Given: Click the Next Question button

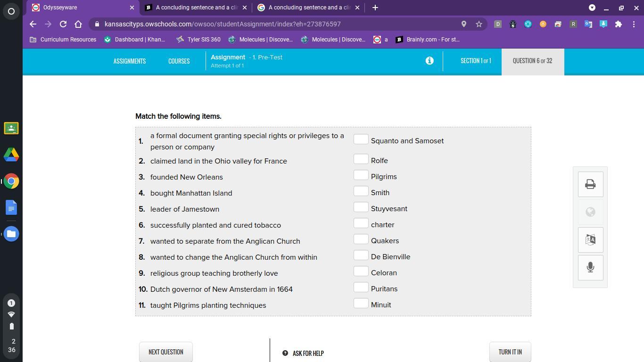Looking at the screenshot, I should coord(165,352).
